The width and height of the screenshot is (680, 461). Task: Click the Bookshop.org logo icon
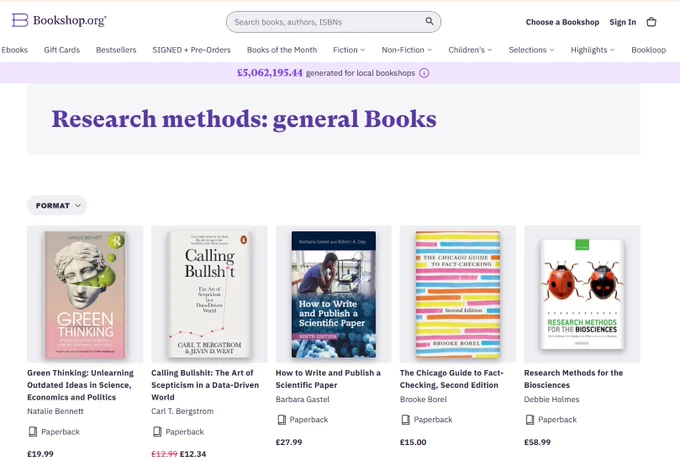click(x=20, y=20)
